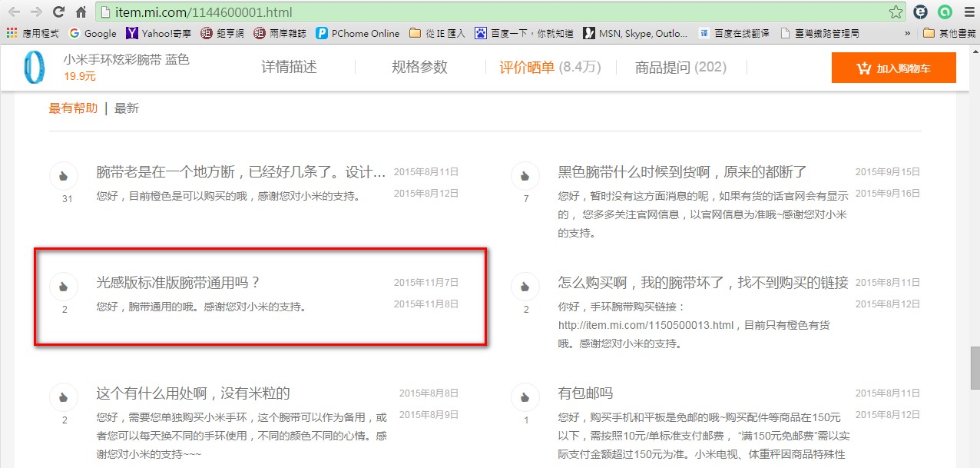
Task: Click the browser forward arrow
Action: point(35,12)
